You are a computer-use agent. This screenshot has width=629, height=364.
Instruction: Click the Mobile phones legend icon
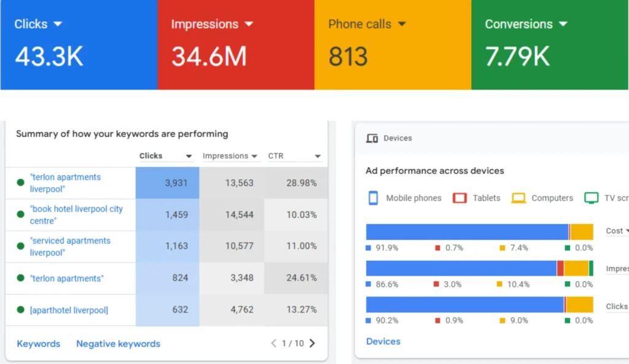[373, 198]
